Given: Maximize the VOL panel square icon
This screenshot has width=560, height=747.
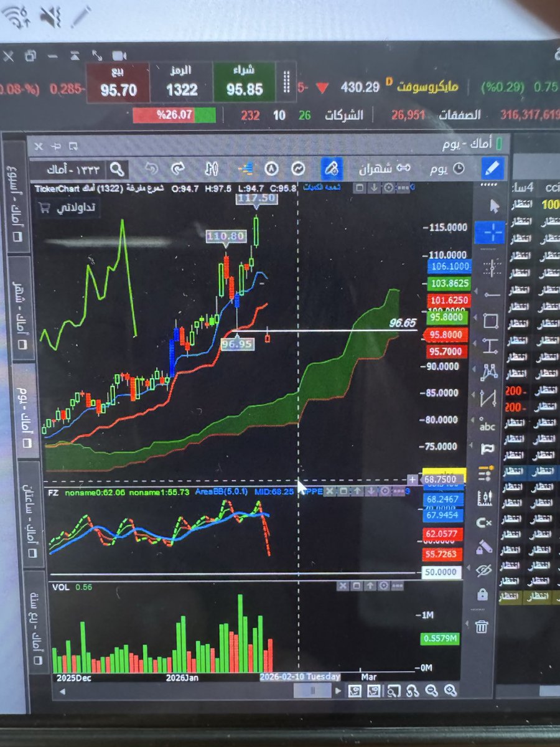Looking at the screenshot, I should 357,586.
